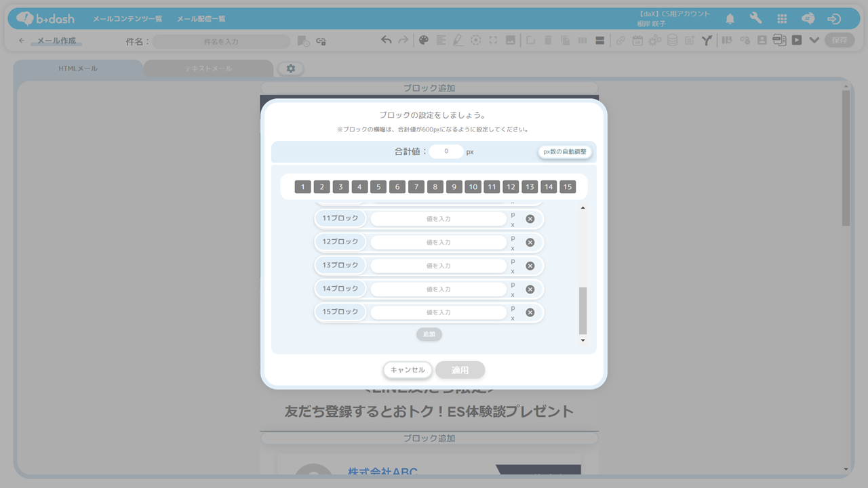
Task: Click the px数の自動調整 button
Action: [x=565, y=152]
